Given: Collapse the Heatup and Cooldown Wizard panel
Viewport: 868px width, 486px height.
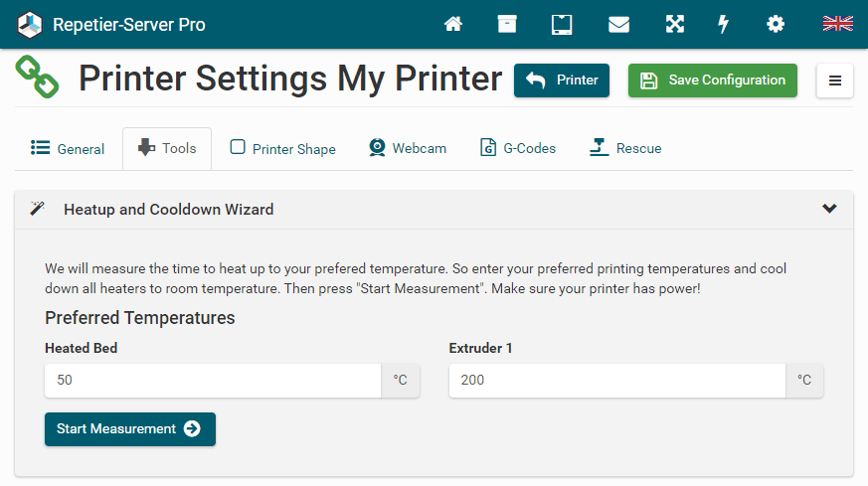Looking at the screenshot, I should pyautogui.click(x=829, y=209).
